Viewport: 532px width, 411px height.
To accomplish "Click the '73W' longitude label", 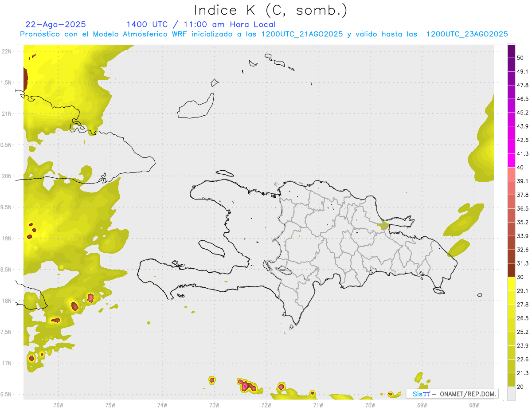I will point(214,405).
